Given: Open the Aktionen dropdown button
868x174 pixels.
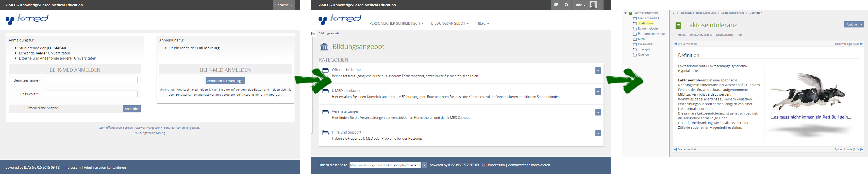Looking at the screenshot, I should tap(854, 25).
